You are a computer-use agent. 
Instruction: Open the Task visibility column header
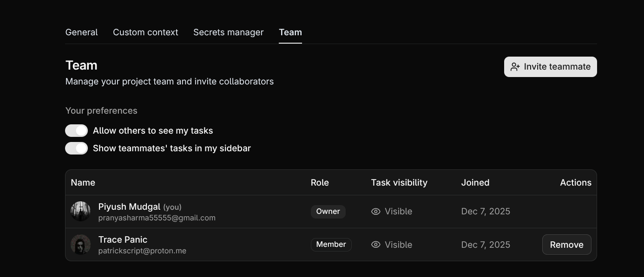tap(399, 182)
